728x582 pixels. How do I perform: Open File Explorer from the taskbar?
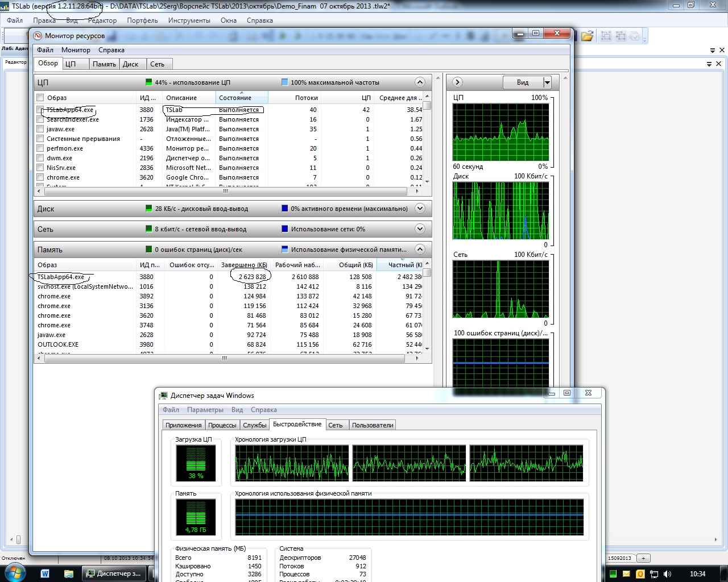coord(68,573)
